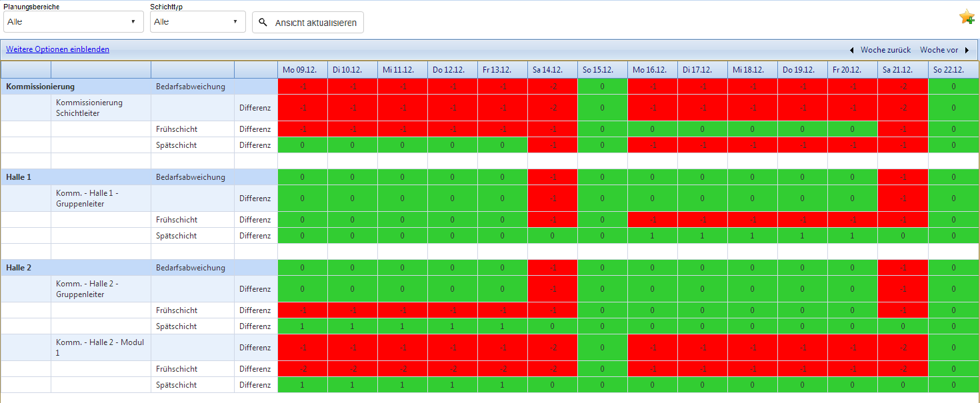Click the right arrow beside Woche vor
This screenshot has height=403, width=980.
tap(967, 50)
